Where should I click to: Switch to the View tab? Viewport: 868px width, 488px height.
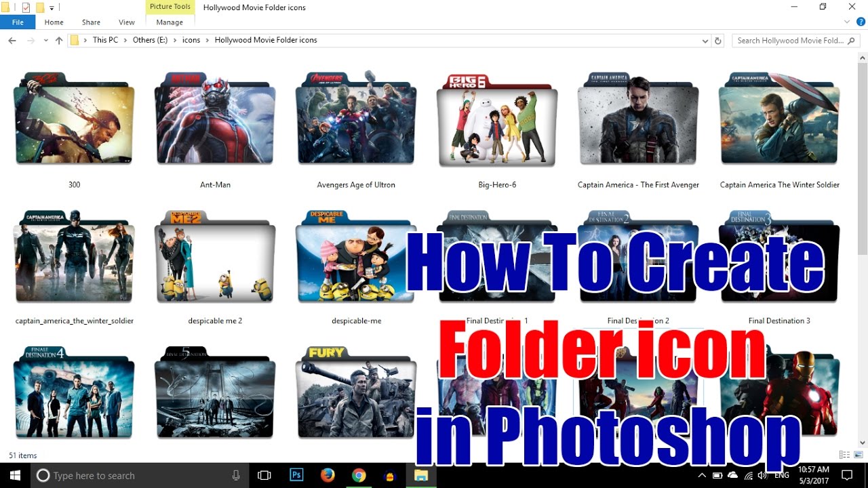point(126,22)
